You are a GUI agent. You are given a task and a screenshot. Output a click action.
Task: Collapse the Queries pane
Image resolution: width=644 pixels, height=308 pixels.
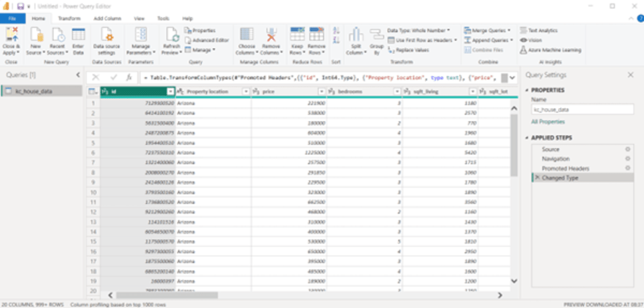78,75
